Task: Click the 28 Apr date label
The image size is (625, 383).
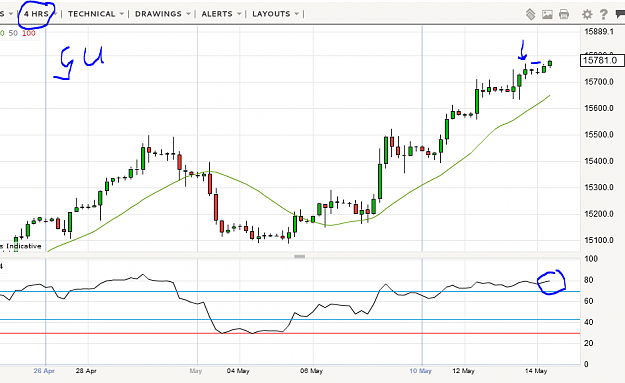Action: coord(86,371)
